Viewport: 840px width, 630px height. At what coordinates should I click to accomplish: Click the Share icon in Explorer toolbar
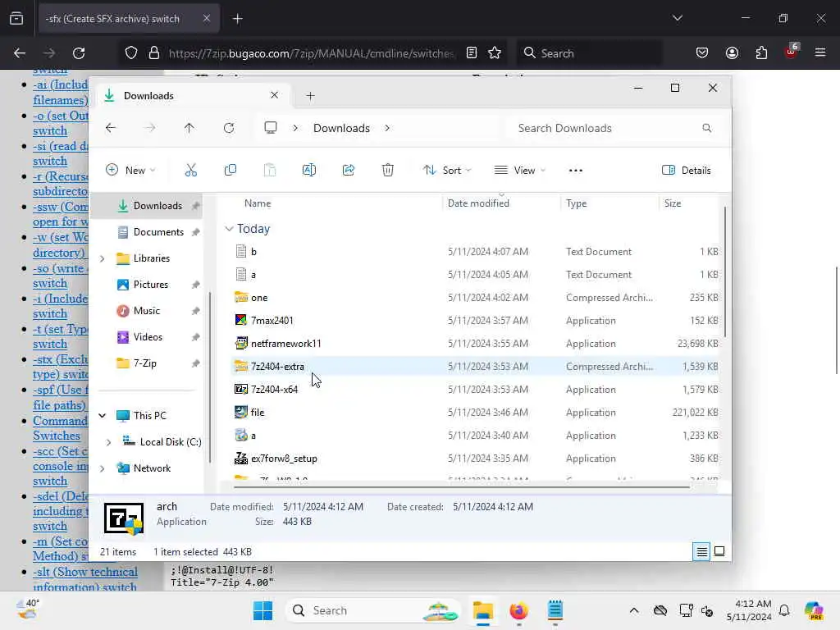(348, 171)
